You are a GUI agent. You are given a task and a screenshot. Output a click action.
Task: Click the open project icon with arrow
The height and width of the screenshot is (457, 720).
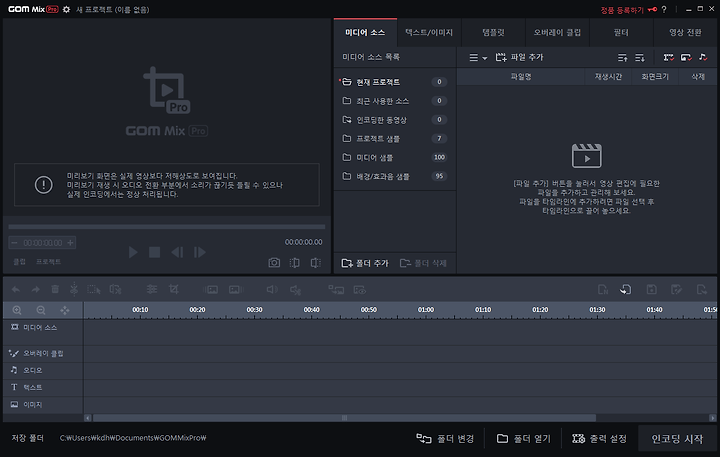(x=626, y=289)
